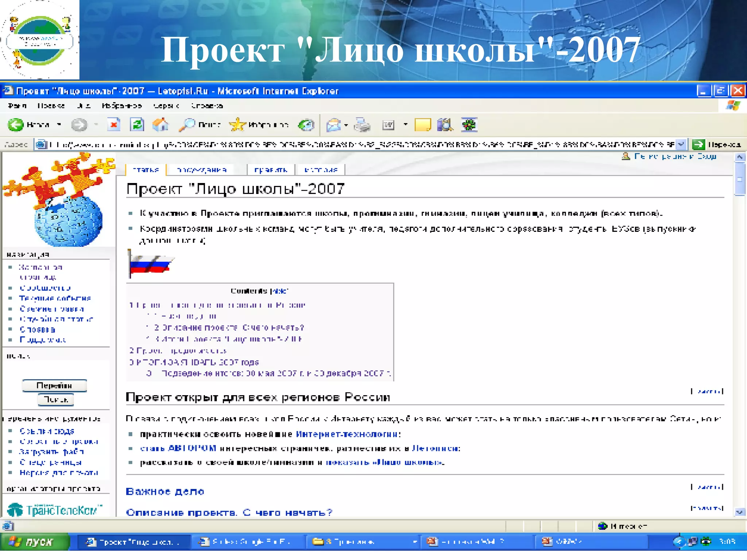Open the Заглавная страница sidebar link
The image size is (747, 560).
pyautogui.click(x=40, y=272)
